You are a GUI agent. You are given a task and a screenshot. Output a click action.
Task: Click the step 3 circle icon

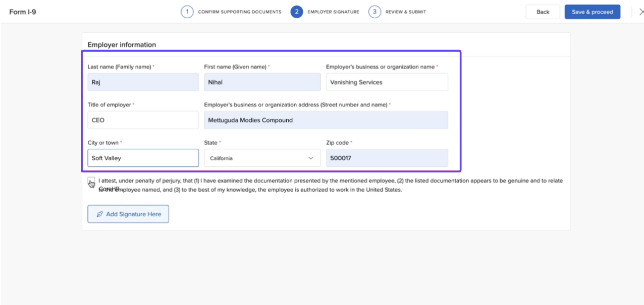coord(374,12)
